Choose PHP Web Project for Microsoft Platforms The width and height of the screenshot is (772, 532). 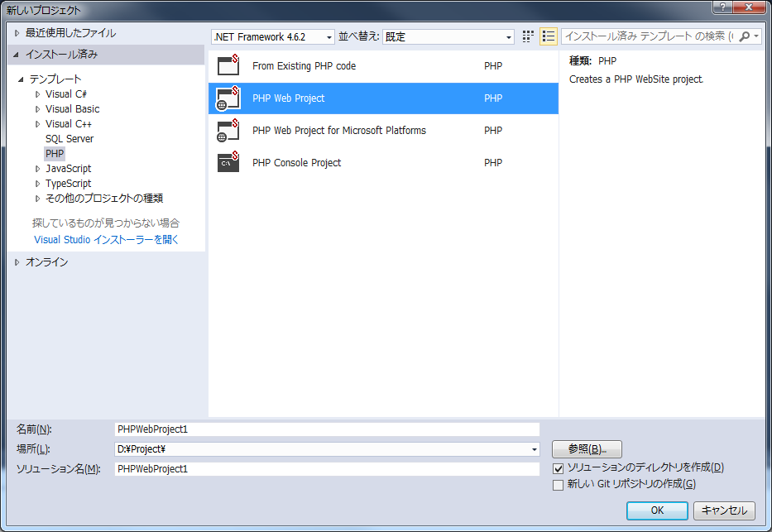tap(338, 130)
